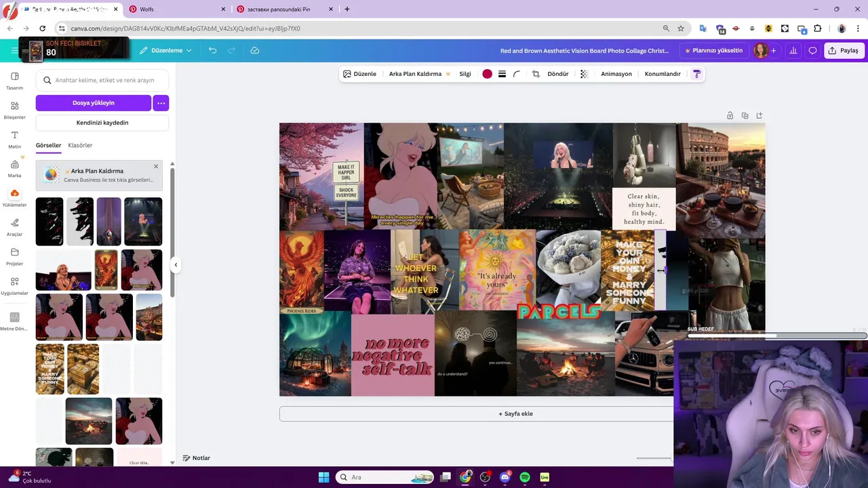868x488 pixels.
Task: Open the Chrome extensions puzzle menu
Action: [817, 28]
